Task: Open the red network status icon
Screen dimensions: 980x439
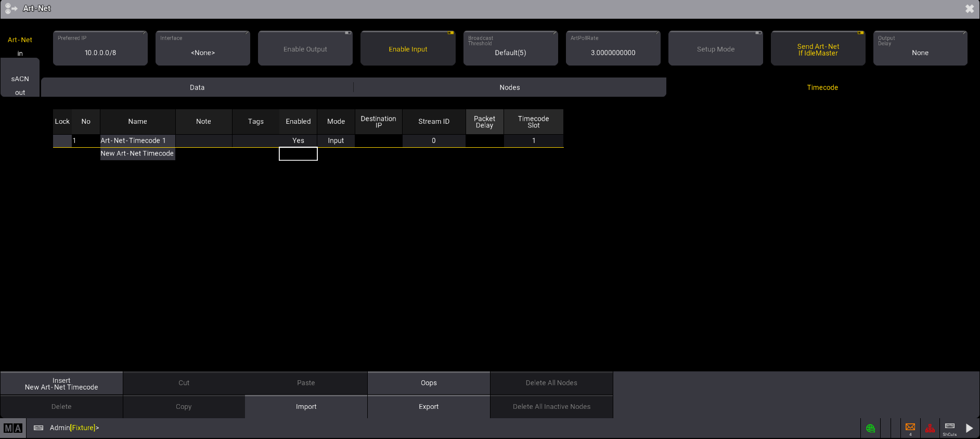Action: (930, 428)
